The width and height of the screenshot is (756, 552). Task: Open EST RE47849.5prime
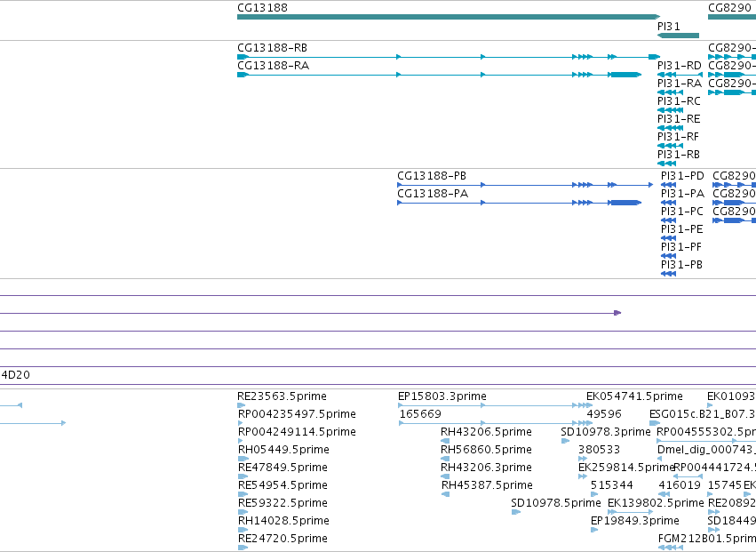[283, 468]
